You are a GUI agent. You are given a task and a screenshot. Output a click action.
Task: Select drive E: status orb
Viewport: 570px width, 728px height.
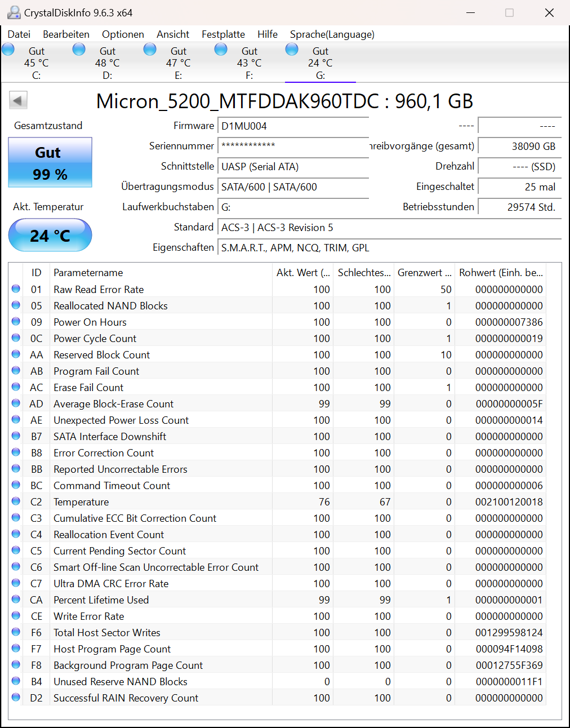coord(150,50)
